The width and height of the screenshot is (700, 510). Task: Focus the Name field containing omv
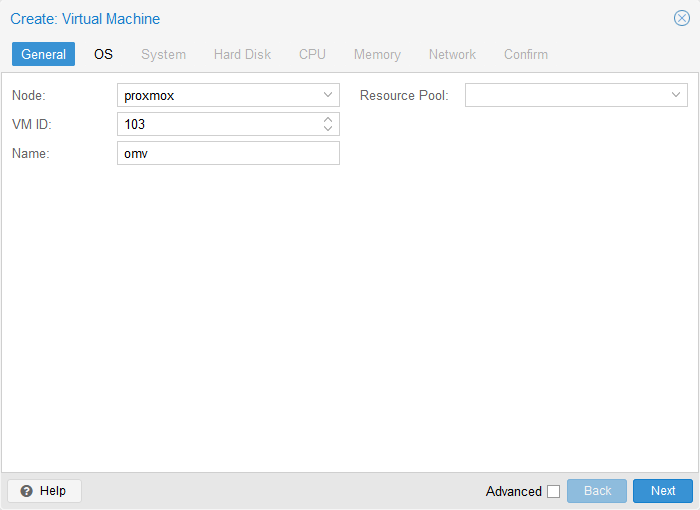(228, 153)
